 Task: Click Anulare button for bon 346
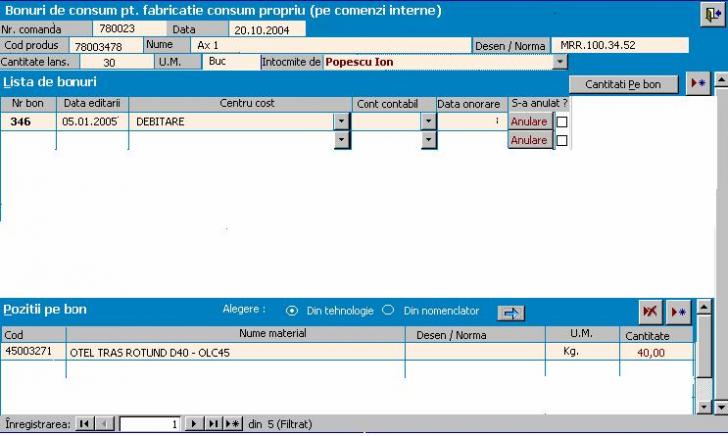529,122
